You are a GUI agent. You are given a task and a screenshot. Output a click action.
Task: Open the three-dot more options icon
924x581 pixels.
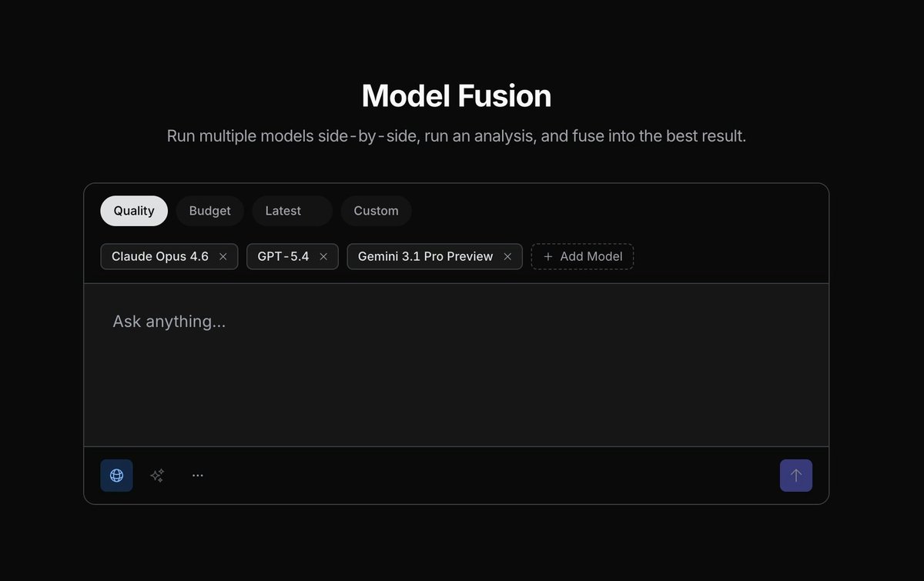(197, 475)
